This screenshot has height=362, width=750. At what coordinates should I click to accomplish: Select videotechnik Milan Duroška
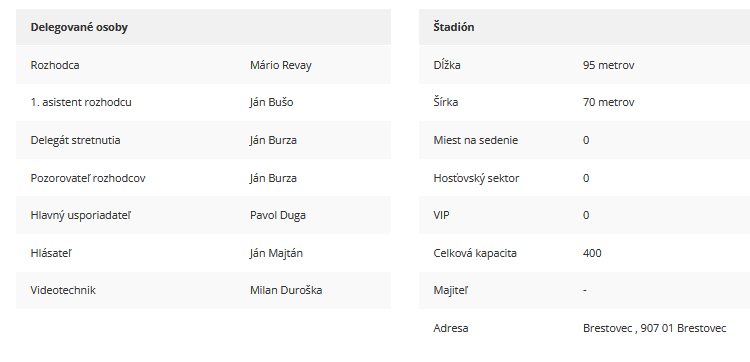(286, 290)
